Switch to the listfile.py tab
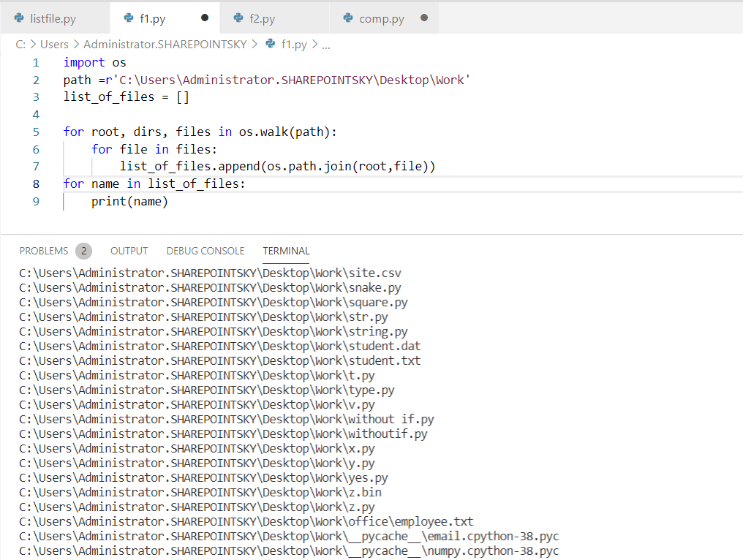The height and width of the screenshot is (560, 743). coord(55,18)
